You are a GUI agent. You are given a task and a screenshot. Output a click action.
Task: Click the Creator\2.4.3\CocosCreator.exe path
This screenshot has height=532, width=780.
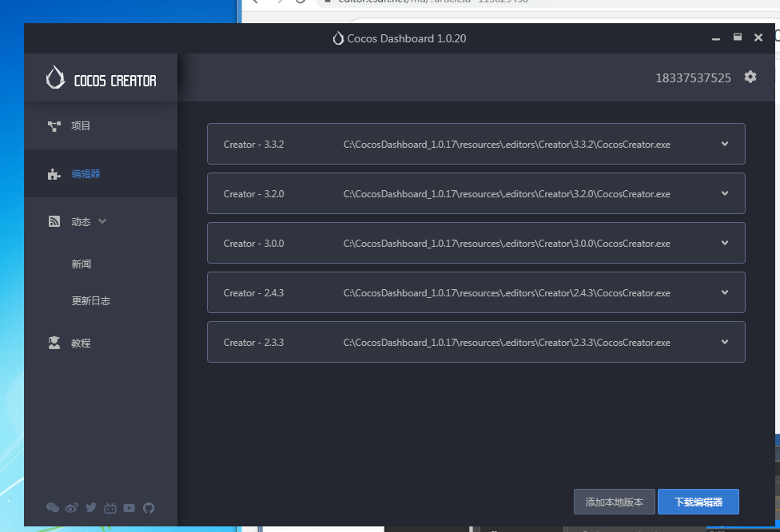tap(507, 293)
